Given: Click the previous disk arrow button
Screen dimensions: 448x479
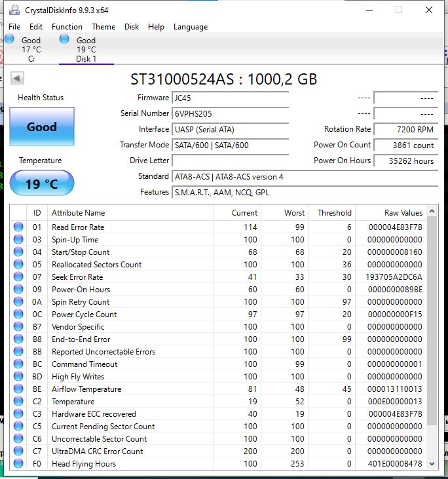Looking at the screenshot, I should point(17,79).
